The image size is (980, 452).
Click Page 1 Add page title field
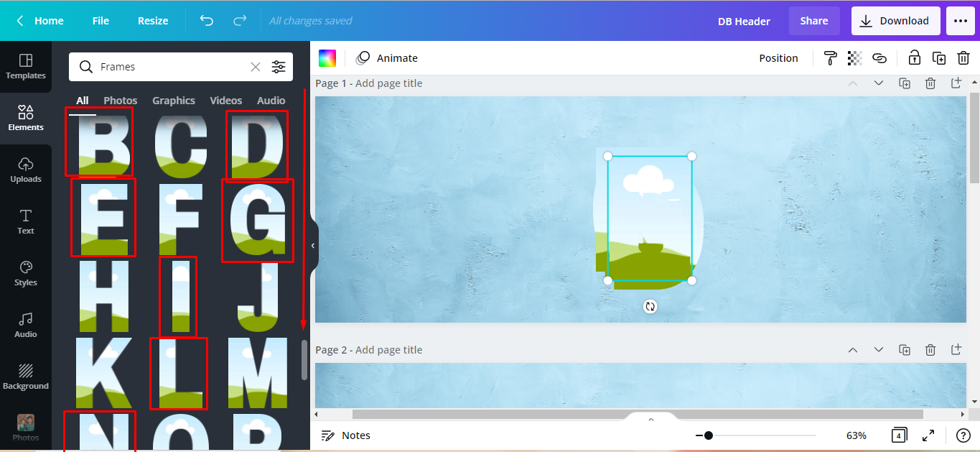[388, 83]
